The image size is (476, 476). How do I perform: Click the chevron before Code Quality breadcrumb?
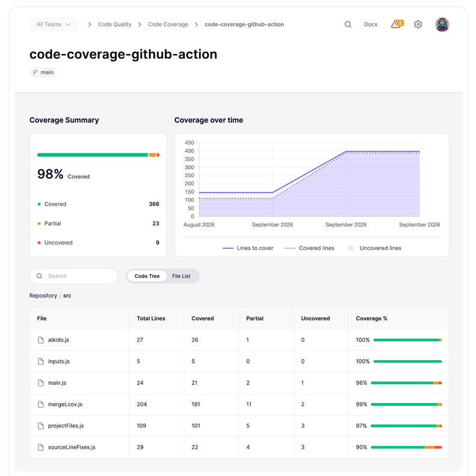point(90,24)
